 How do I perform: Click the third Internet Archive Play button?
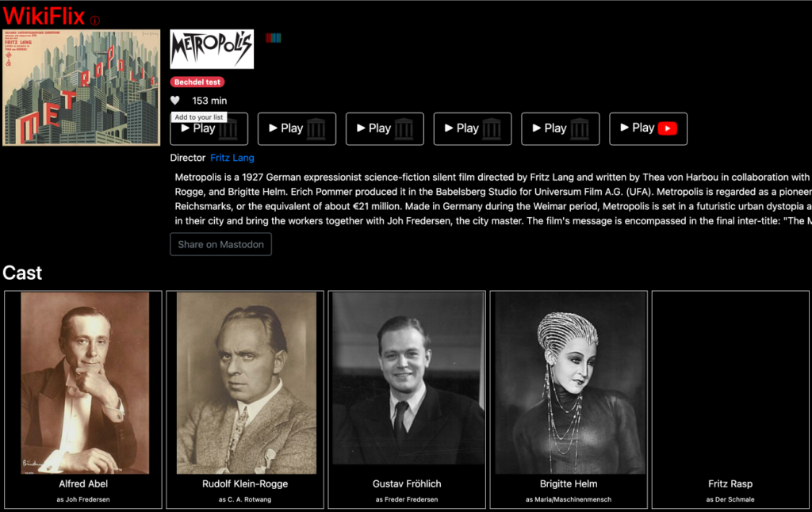click(385, 128)
